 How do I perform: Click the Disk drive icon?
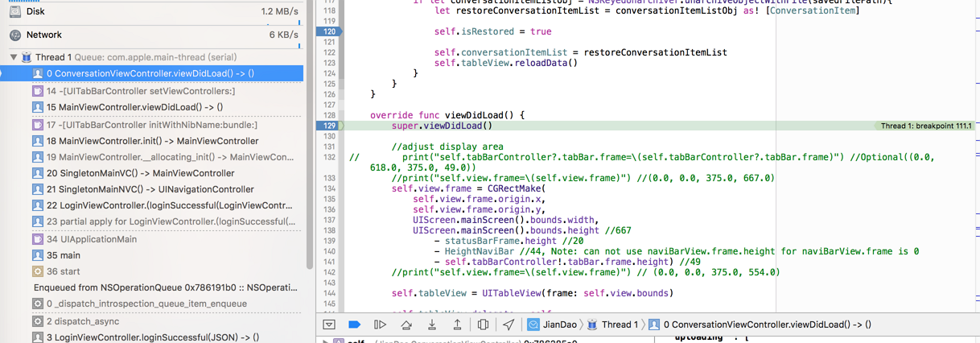click(16, 12)
